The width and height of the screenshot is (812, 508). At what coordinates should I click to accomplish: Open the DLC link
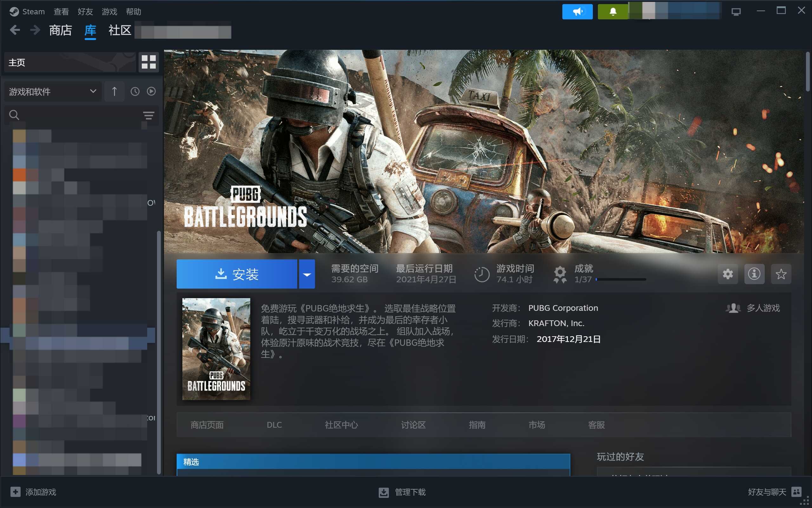coord(274,425)
